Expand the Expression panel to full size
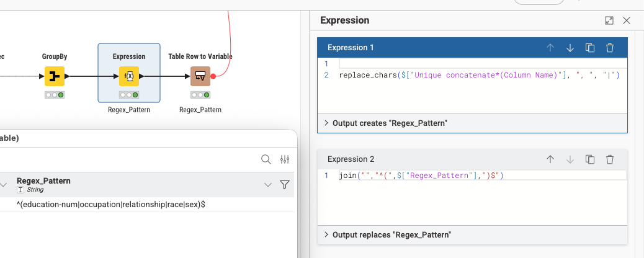Image resolution: width=644 pixels, height=258 pixels. click(609, 20)
